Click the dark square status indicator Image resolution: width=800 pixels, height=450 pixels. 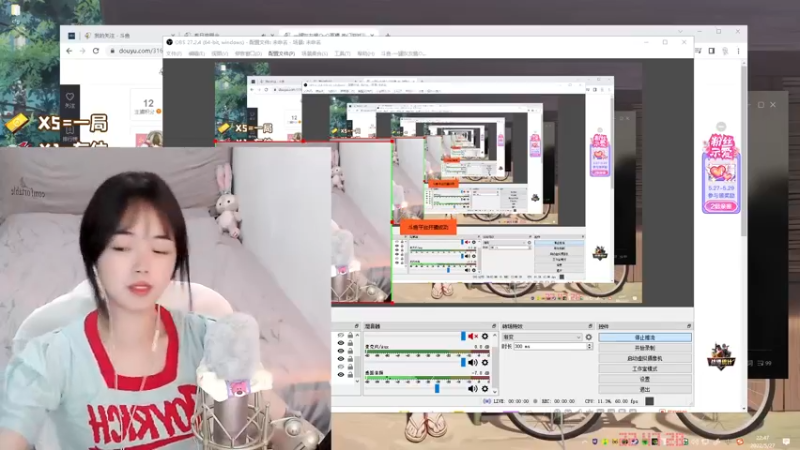[x=649, y=401]
